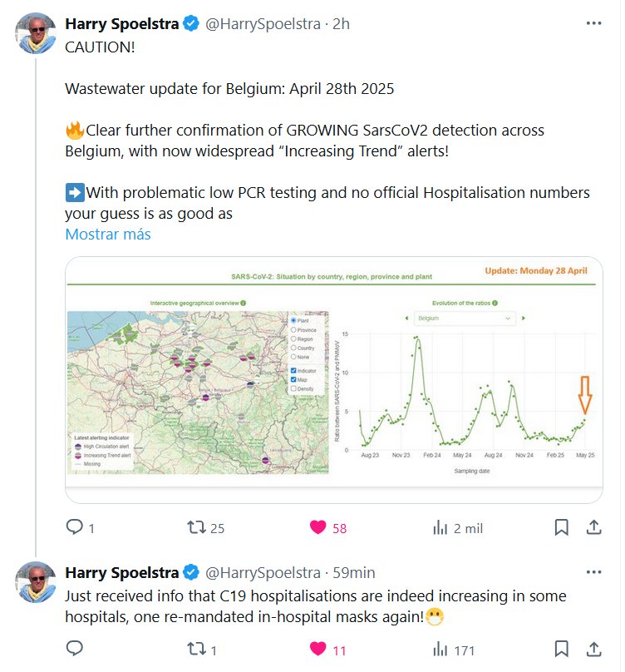Open the Belgium dropdown above the chart
Screen dimensions: 625x672
click(x=465, y=318)
